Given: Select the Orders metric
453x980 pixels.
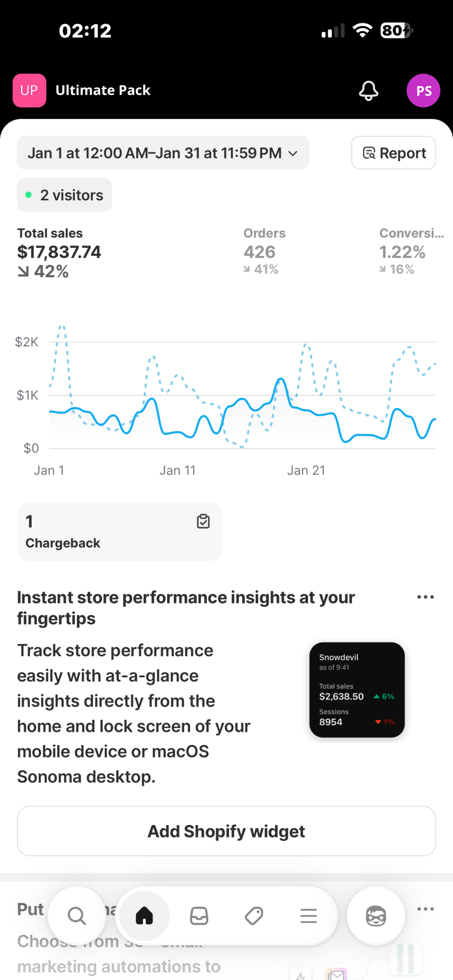Looking at the screenshot, I should coord(264,251).
